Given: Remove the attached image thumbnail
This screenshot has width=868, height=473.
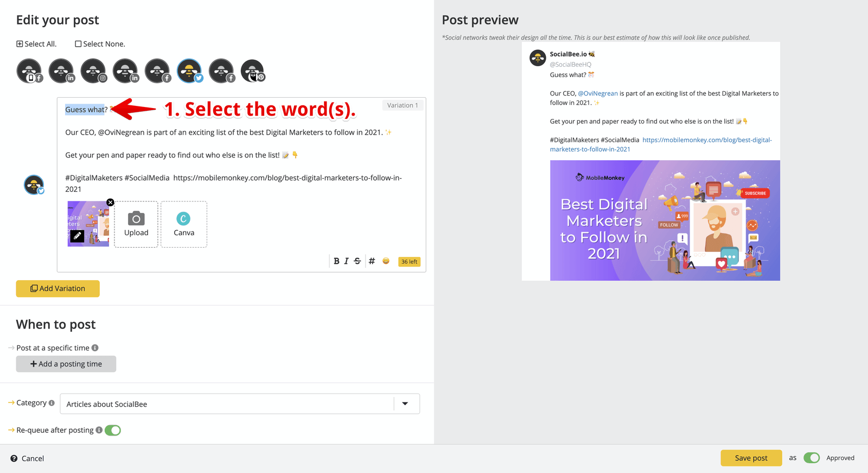Looking at the screenshot, I should pyautogui.click(x=110, y=202).
